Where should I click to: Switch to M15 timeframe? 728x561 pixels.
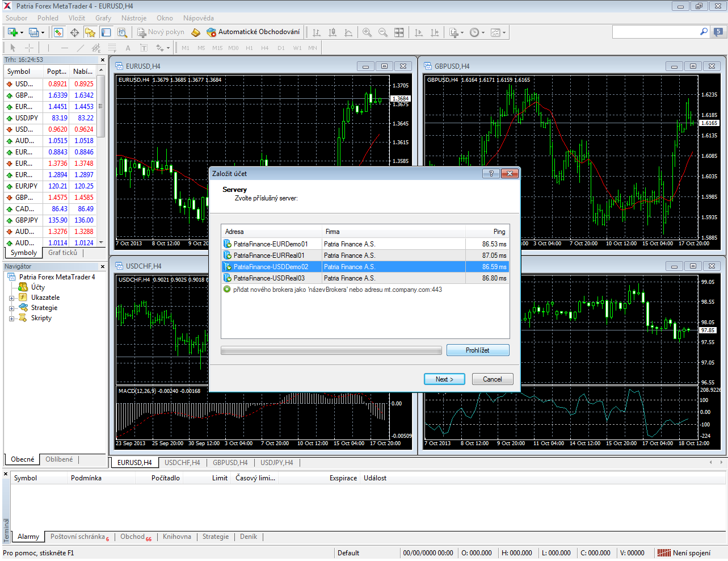point(217,48)
